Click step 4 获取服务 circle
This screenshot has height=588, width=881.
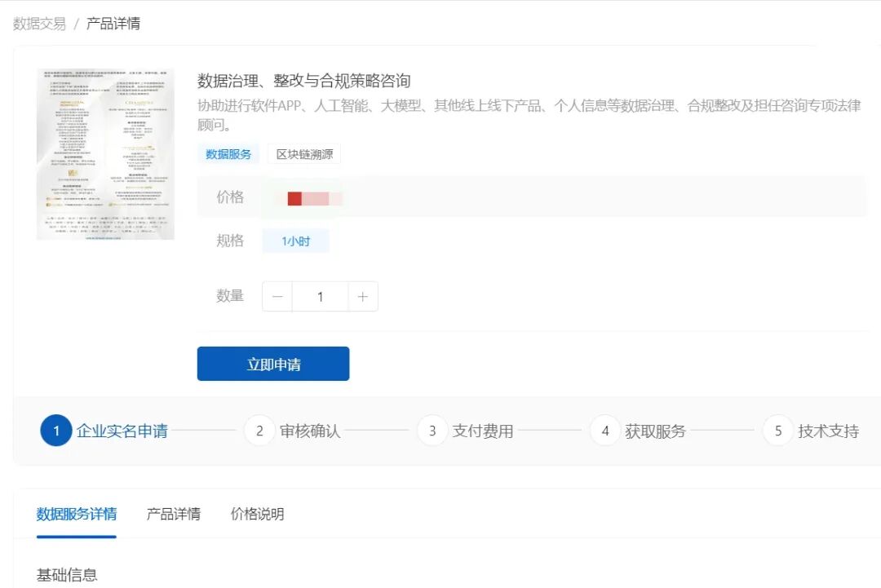coord(605,431)
